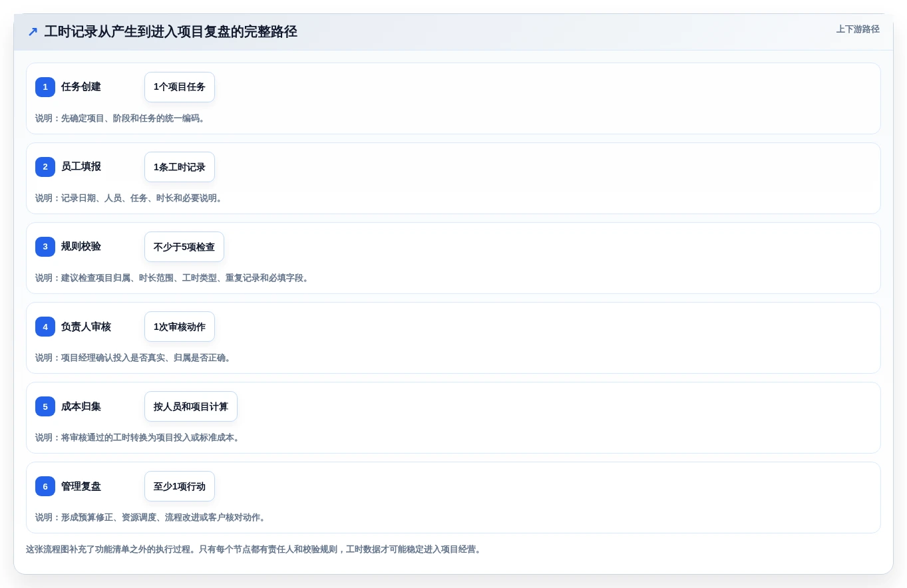The height and width of the screenshot is (588, 907).
Task: Click description 项目经理确认投入是否真实
Action: pyautogui.click(x=134, y=358)
